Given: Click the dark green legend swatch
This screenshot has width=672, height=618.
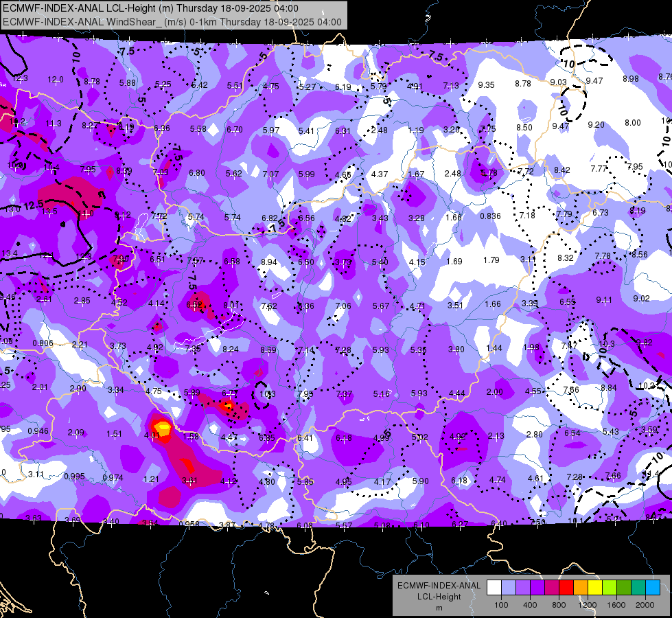Looking at the screenshot, I should 624,587.
